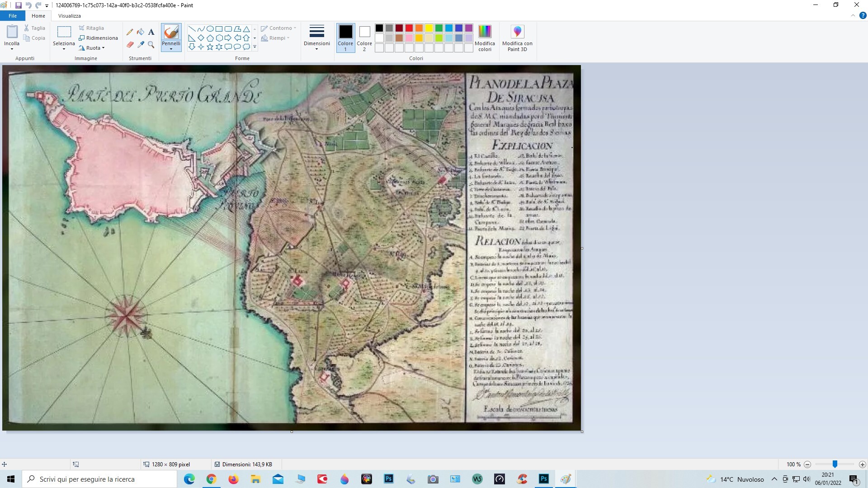Screen dimensions: 868x488
Task: Choose the Pentagon shape
Action: (210, 38)
